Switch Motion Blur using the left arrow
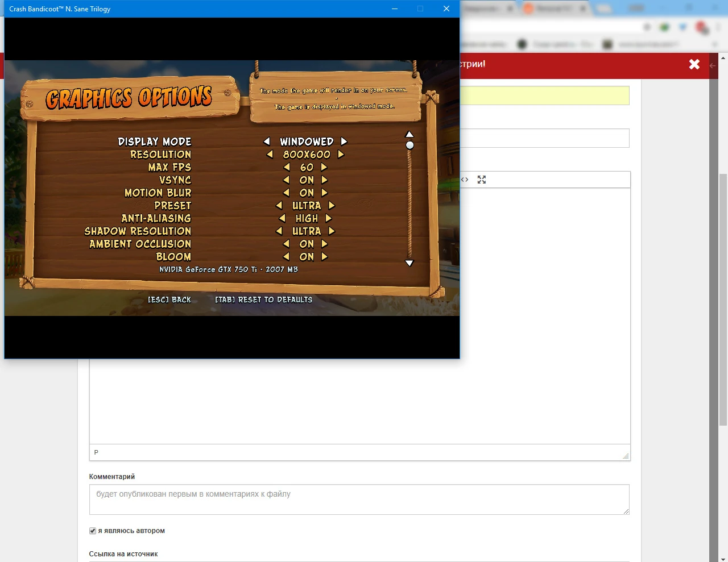This screenshot has width=728, height=562. pyautogui.click(x=286, y=193)
